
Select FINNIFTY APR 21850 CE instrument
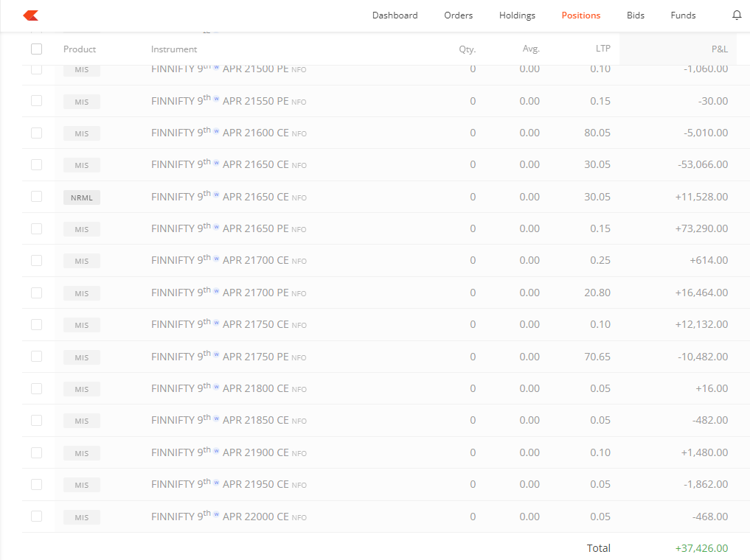coord(229,420)
